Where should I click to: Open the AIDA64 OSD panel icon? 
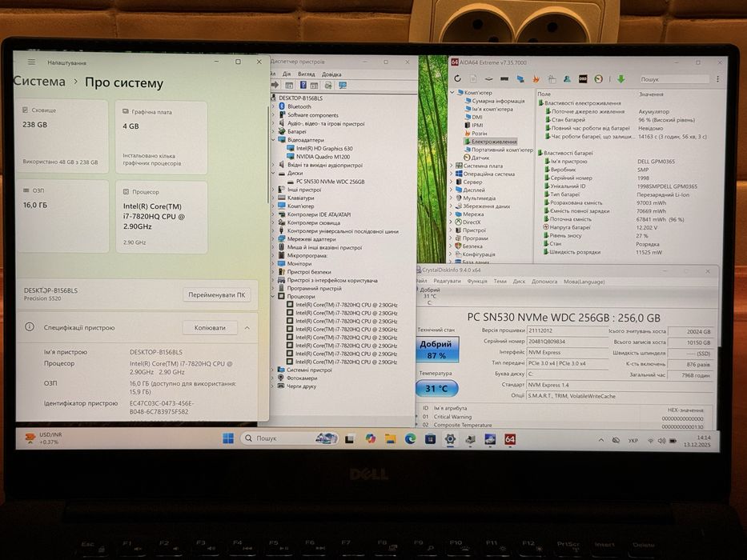[x=583, y=79]
